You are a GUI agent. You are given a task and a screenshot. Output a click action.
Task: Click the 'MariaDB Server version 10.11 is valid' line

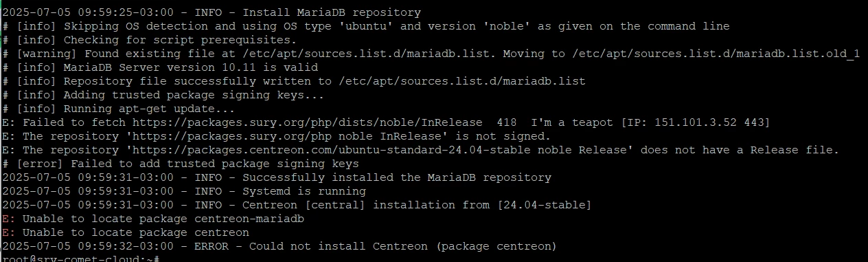click(160, 67)
